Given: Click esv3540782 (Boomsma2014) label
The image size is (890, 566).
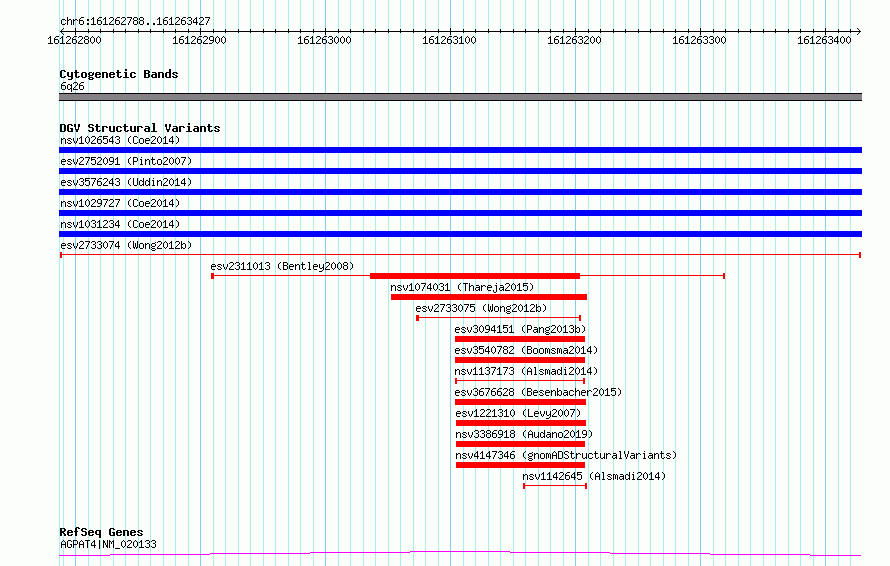Looking at the screenshot, I should click(526, 350).
